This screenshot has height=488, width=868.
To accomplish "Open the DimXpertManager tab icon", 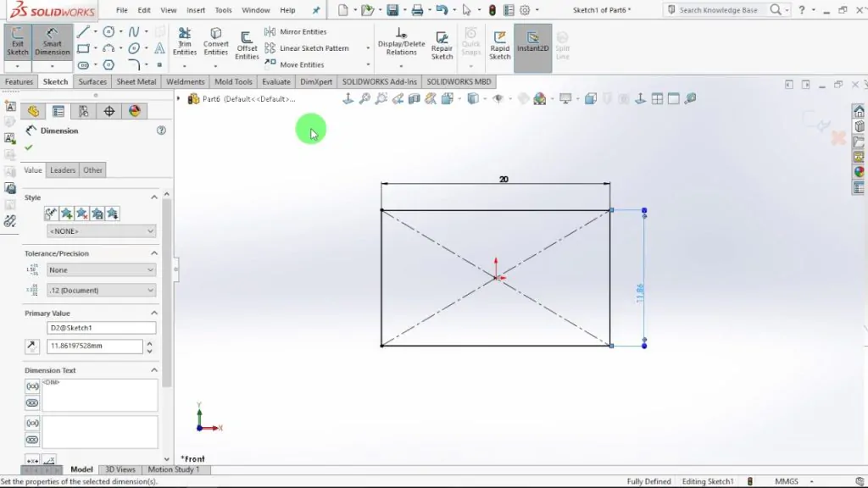I will [x=109, y=111].
